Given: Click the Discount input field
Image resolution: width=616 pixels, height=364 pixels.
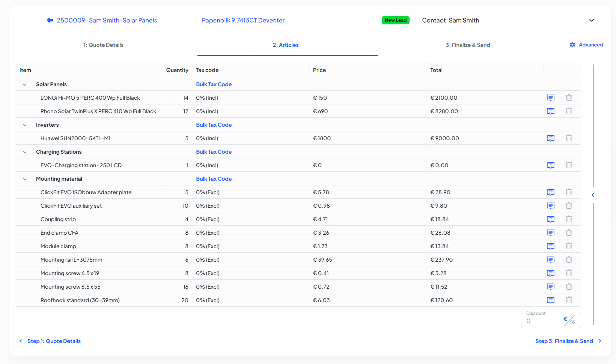Looking at the screenshot, I should click(x=542, y=321).
